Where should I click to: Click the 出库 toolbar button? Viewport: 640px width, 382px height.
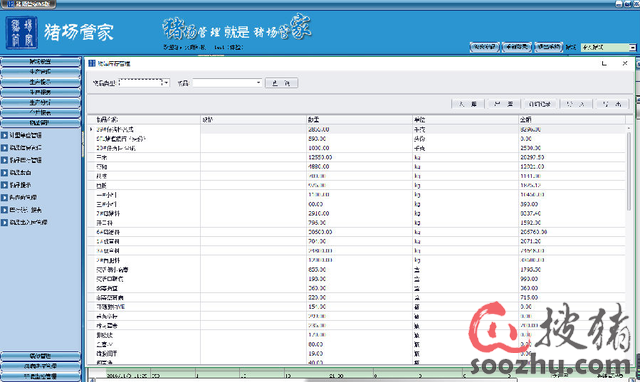[504, 104]
